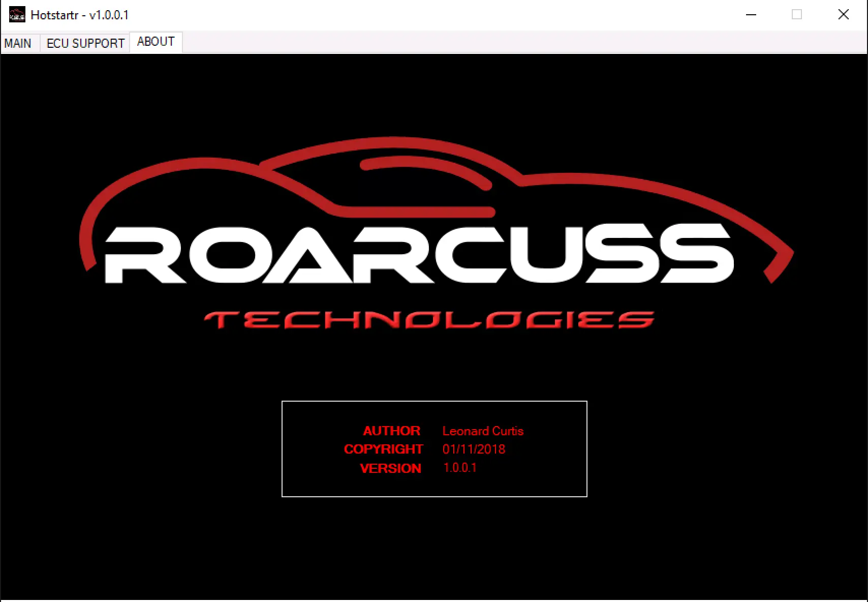Click the info box border outline
This screenshot has width=868, height=602.
coord(435,402)
